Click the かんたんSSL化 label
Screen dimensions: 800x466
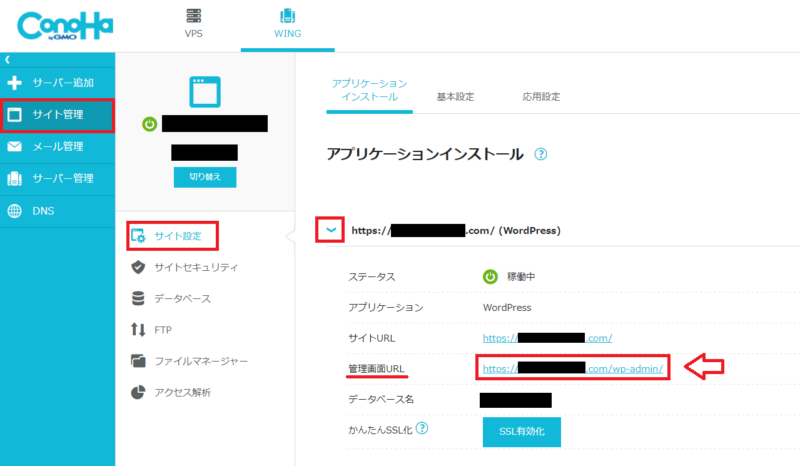pyautogui.click(x=380, y=430)
